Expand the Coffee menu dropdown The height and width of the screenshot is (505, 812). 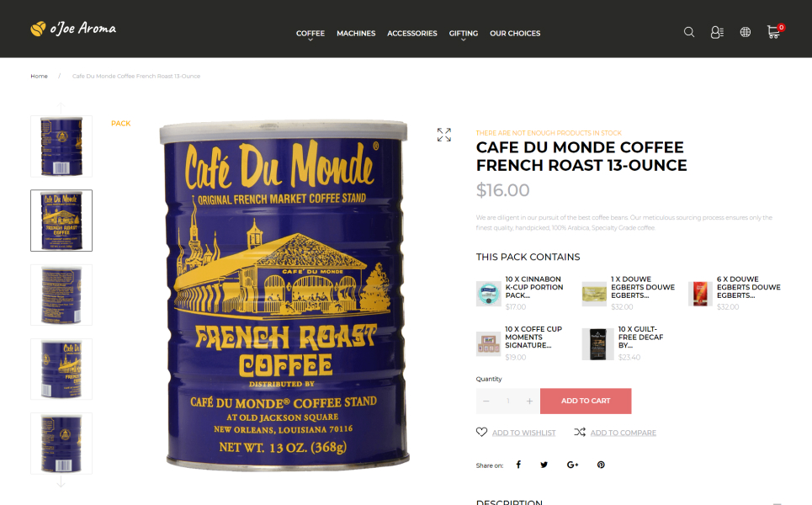(x=310, y=35)
